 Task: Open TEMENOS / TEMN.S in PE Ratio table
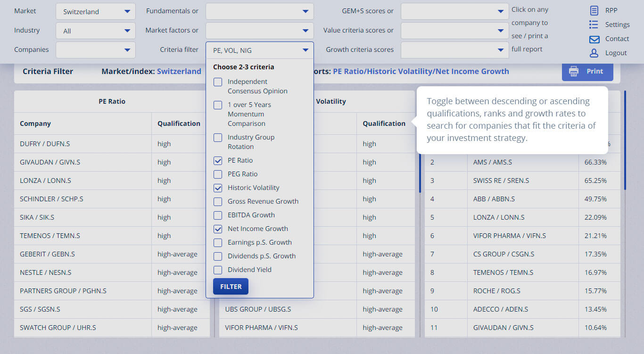50,236
